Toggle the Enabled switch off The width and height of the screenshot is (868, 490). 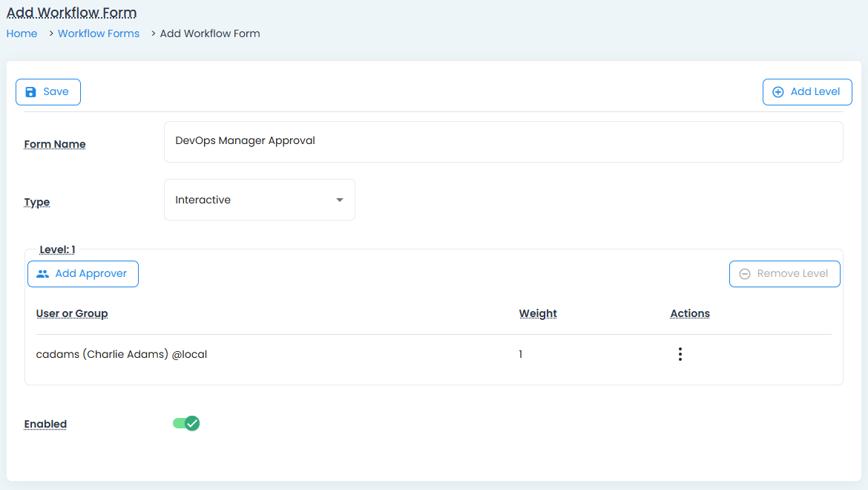click(x=186, y=423)
